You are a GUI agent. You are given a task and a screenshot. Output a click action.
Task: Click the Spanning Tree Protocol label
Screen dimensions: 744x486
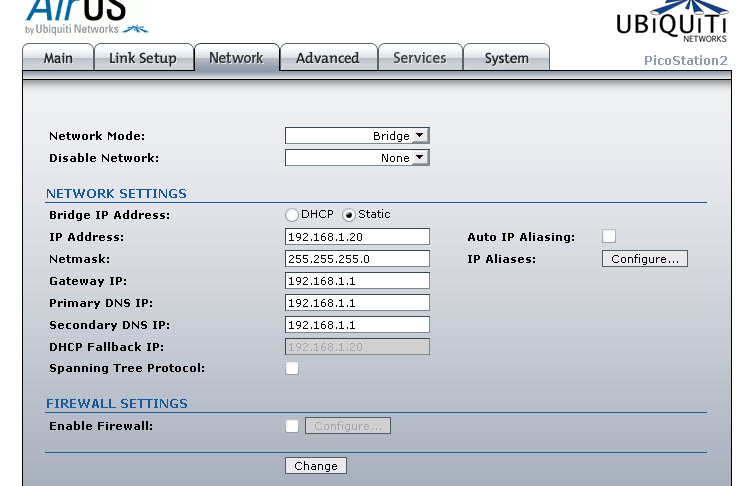(x=127, y=368)
